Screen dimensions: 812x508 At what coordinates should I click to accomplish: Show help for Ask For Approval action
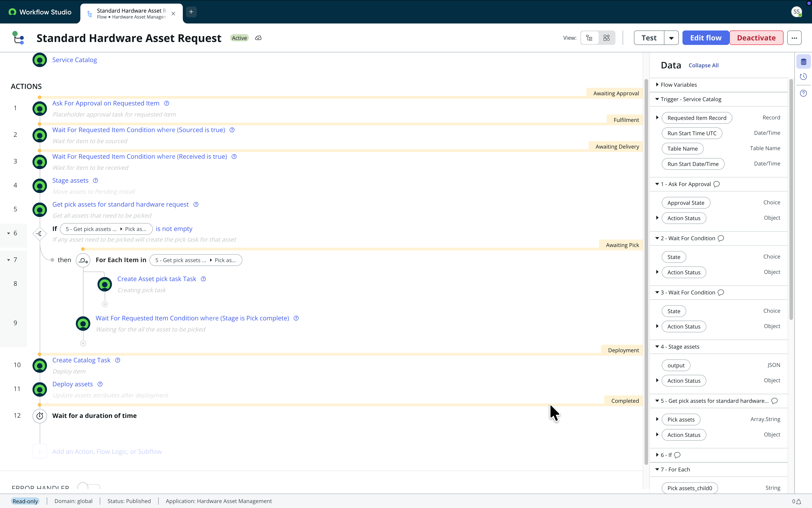coord(167,103)
